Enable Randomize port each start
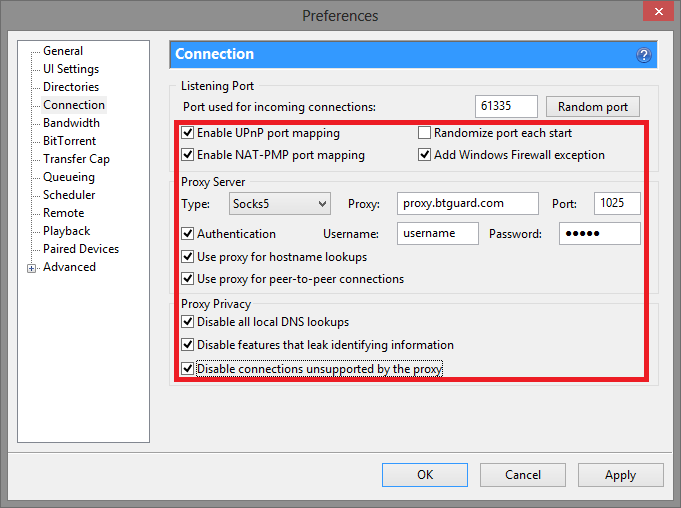The image size is (681, 508). point(425,133)
